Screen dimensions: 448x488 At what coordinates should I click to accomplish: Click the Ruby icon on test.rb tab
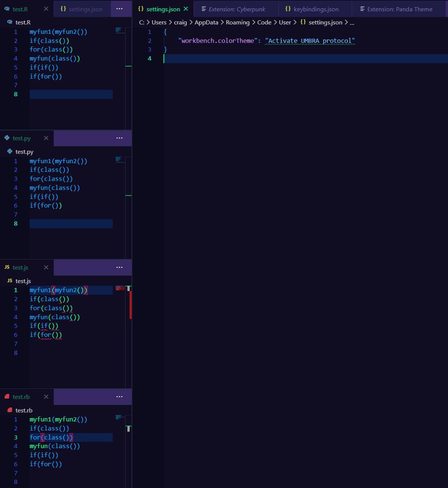pos(7,397)
